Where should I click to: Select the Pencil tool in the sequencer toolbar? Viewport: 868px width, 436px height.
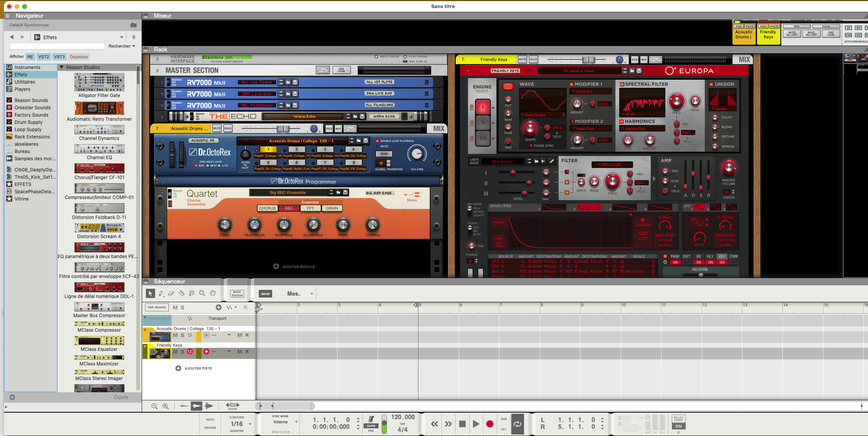pyautogui.click(x=161, y=294)
